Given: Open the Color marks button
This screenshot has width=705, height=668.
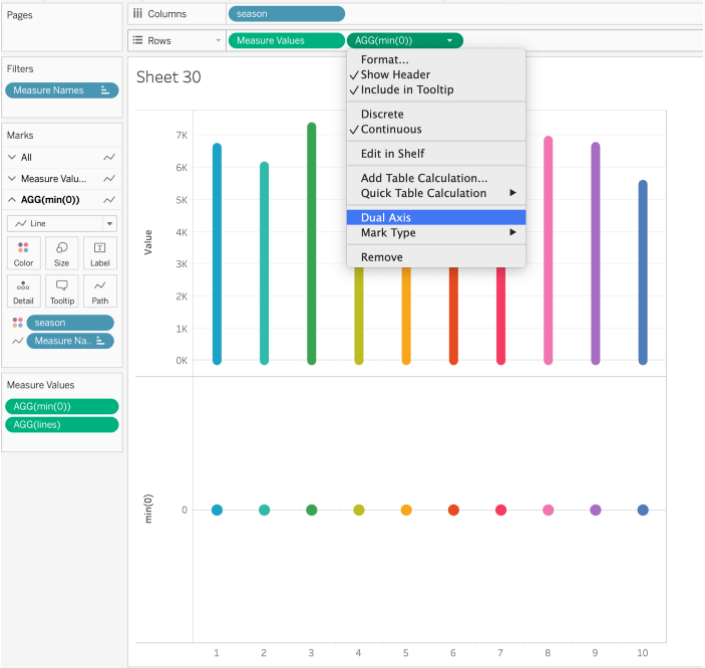Looking at the screenshot, I should click(23, 253).
